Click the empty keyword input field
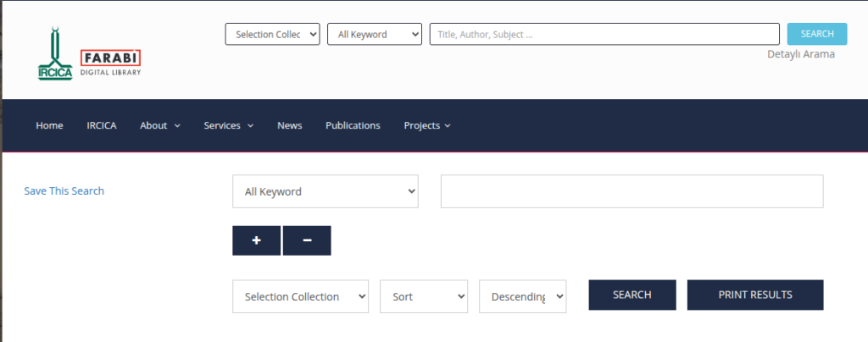This screenshot has width=868, height=342. click(632, 191)
